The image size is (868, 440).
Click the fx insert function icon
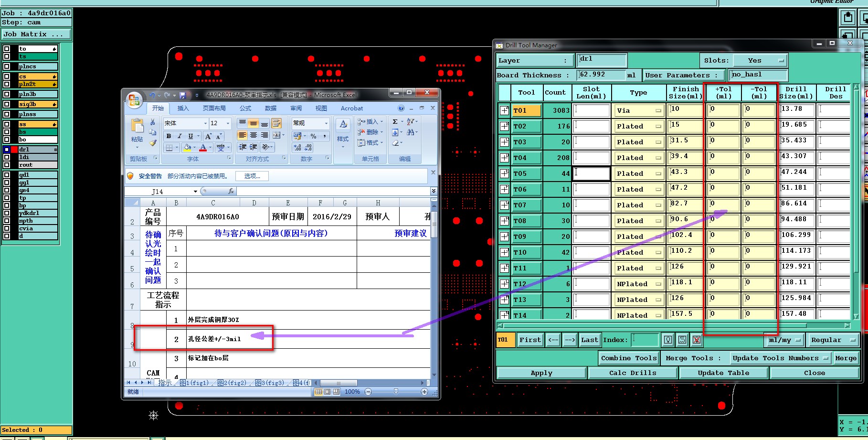231,191
